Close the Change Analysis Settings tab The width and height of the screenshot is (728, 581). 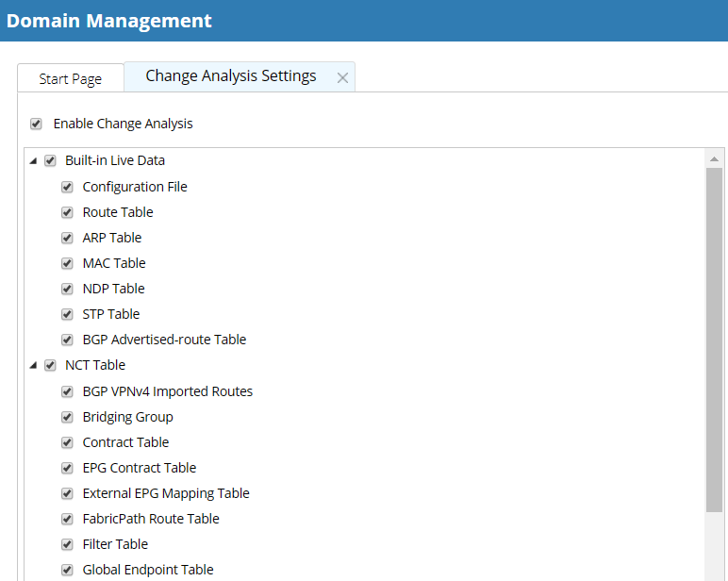click(342, 78)
